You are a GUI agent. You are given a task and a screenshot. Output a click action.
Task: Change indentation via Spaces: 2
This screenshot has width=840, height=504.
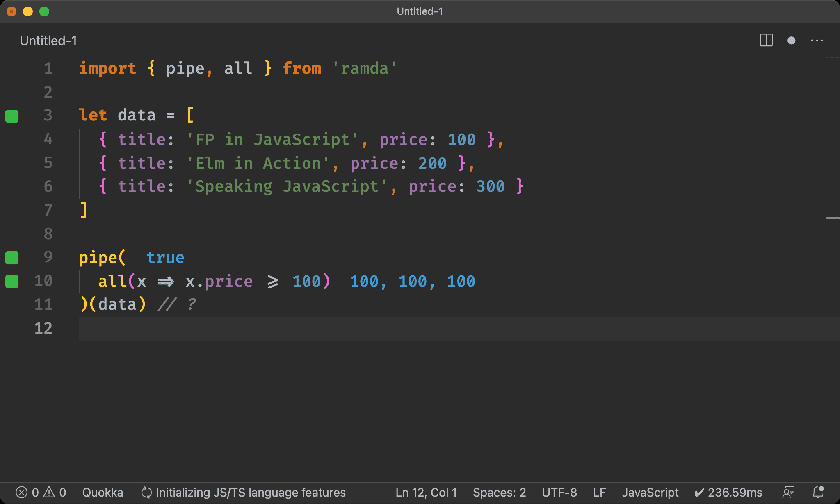pos(499,492)
